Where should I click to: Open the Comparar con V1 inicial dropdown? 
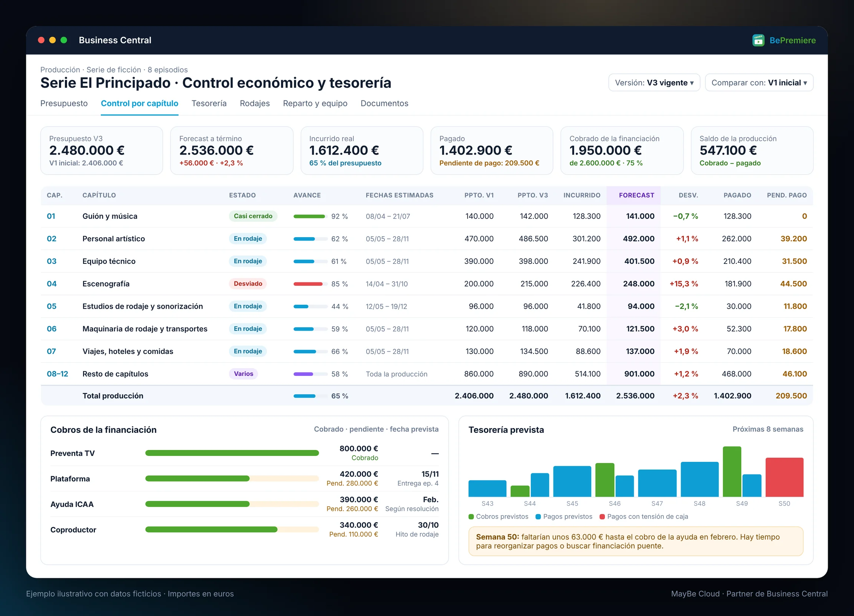(759, 82)
